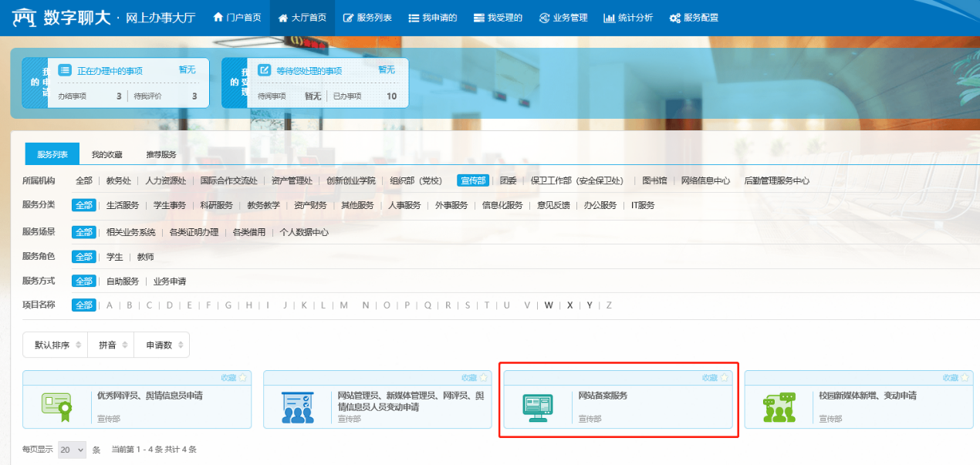
Task: Select 学生 under 服务角色
Action: point(114,257)
